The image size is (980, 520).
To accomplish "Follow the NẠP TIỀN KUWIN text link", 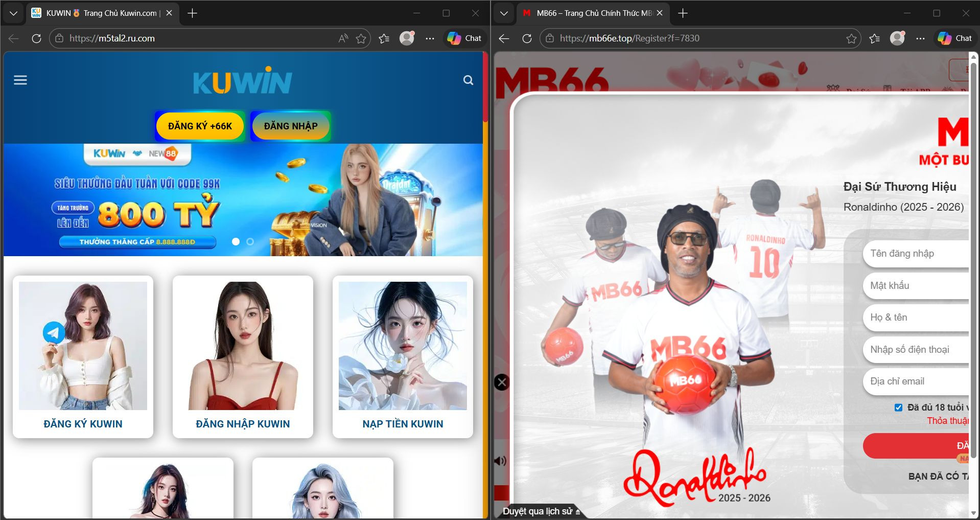I will (x=403, y=424).
